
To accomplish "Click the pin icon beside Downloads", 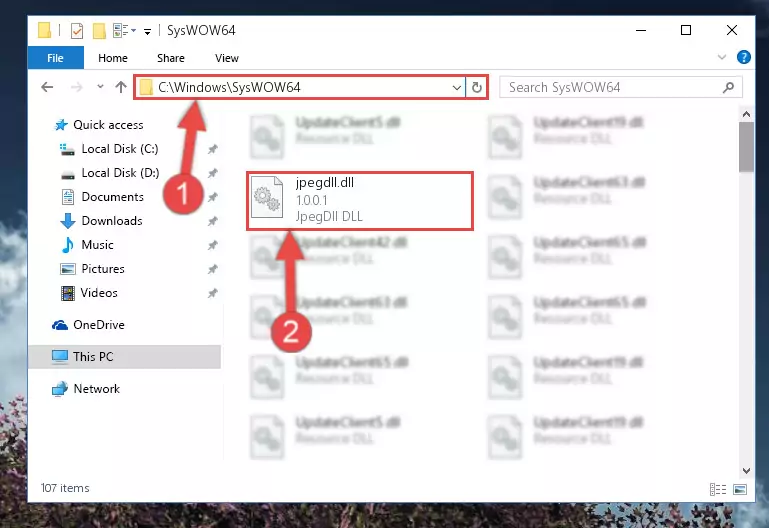I will click(212, 221).
